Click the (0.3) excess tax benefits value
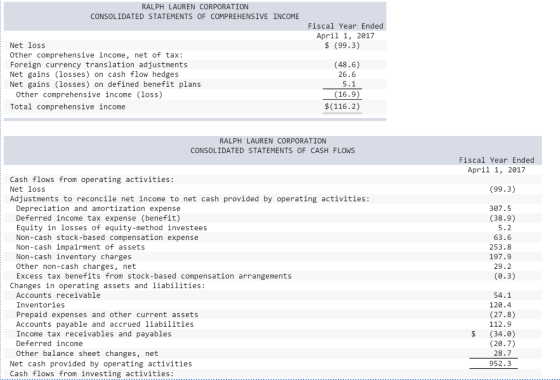The height and width of the screenshot is (380, 560). 505,276
